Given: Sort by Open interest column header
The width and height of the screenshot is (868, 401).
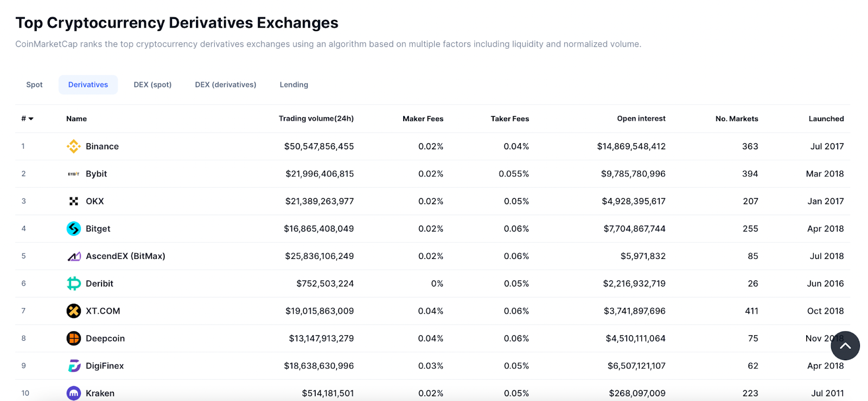Looking at the screenshot, I should [x=641, y=118].
